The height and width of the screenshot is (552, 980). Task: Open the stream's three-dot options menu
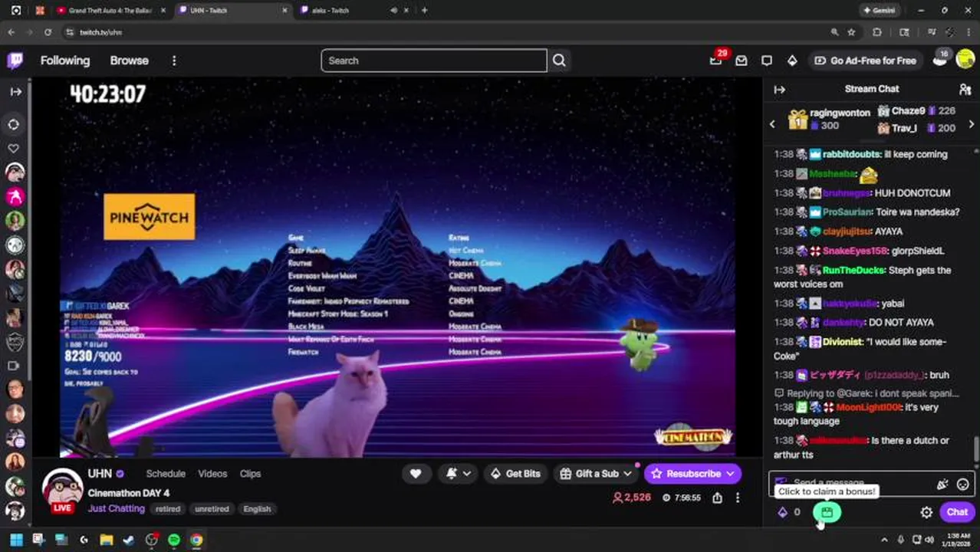738,498
